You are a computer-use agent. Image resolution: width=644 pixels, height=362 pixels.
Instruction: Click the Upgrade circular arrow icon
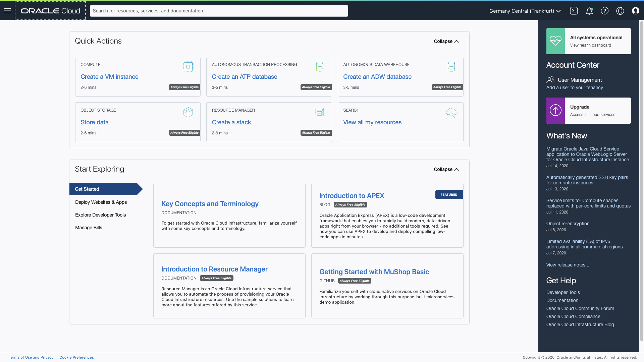click(555, 111)
